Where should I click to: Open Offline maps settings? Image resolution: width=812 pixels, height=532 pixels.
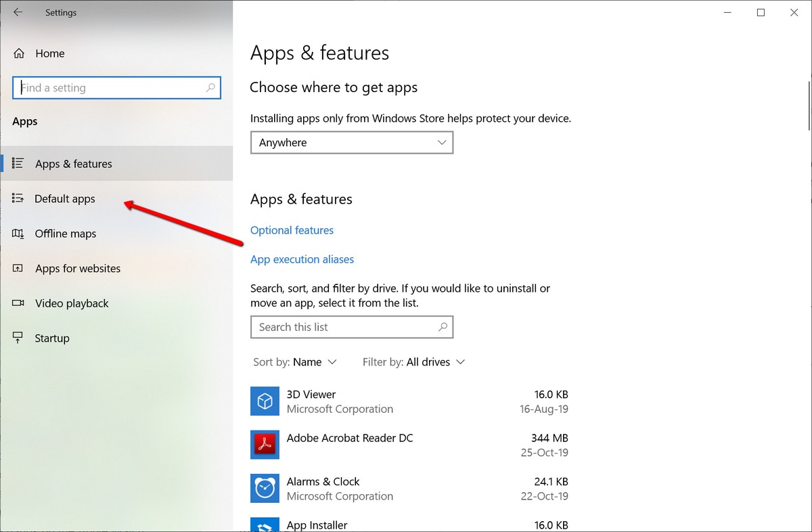click(66, 234)
